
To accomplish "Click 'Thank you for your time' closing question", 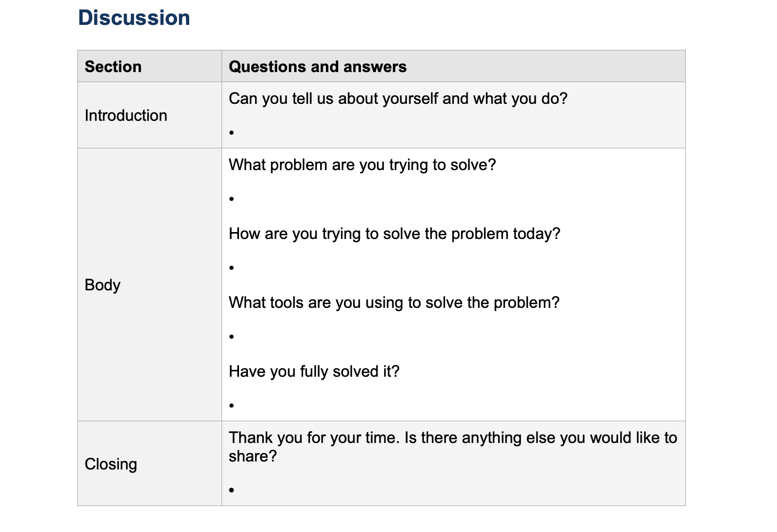I will (x=452, y=438).
